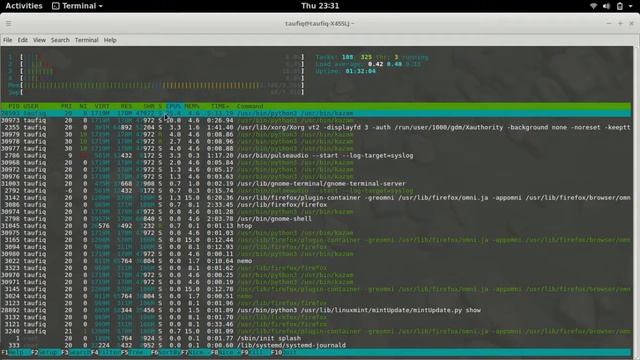Image resolution: width=640 pixels, height=360 pixels.
Task: Select the highlighted kazam process row
Action: click(316, 113)
